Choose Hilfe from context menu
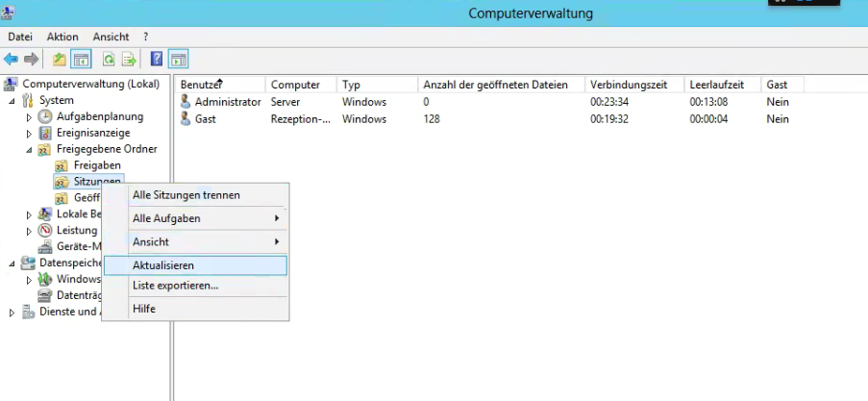Screen dimensions: 868x401 pos(196,309)
